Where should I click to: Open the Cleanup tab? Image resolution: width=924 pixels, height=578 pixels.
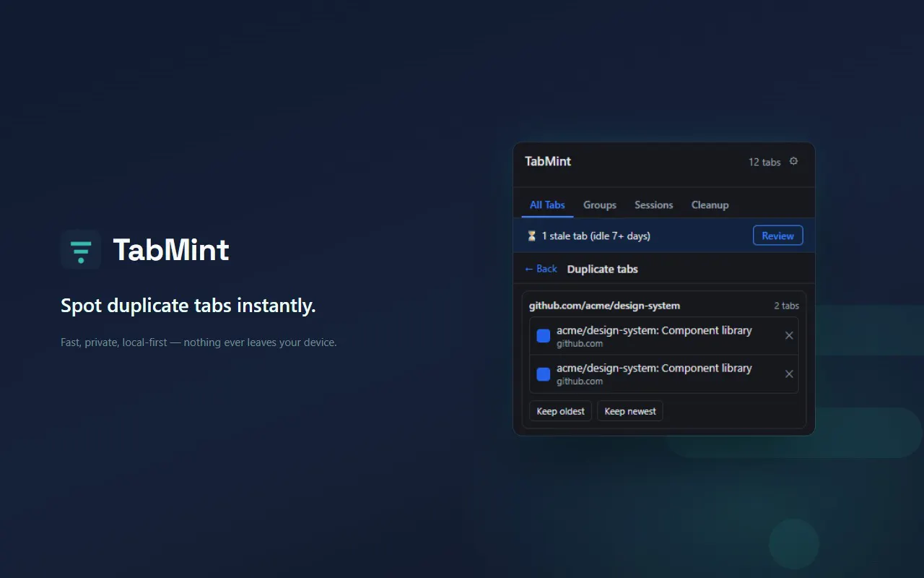(x=710, y=205)
